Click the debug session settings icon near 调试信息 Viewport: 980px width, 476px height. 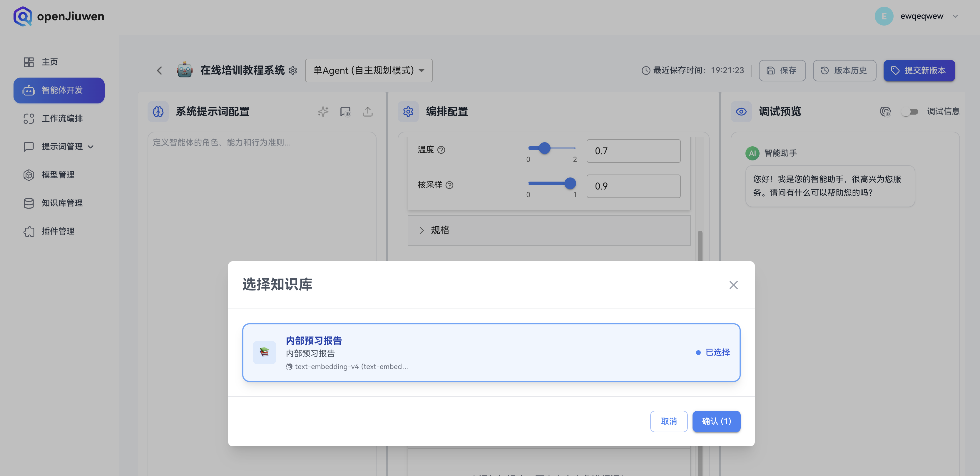(x=886, y=111)
